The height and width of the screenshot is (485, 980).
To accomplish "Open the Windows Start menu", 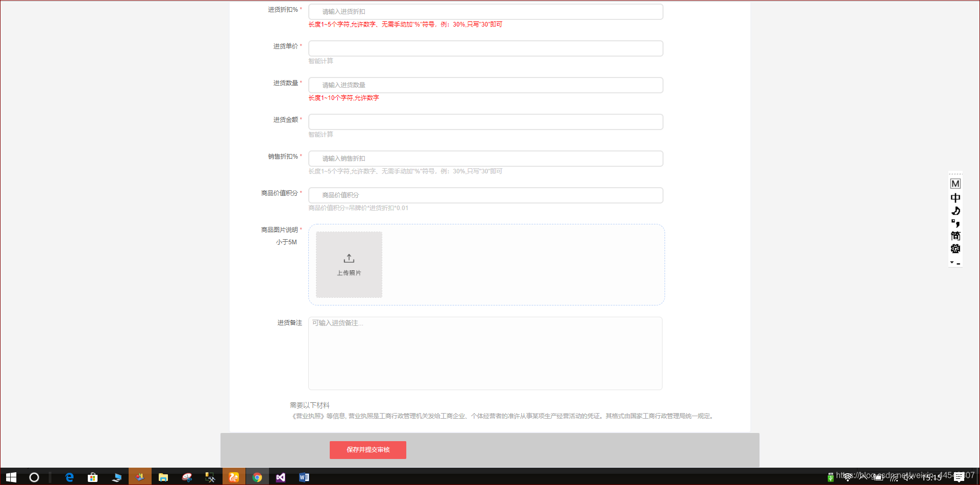I will [11, 477].
